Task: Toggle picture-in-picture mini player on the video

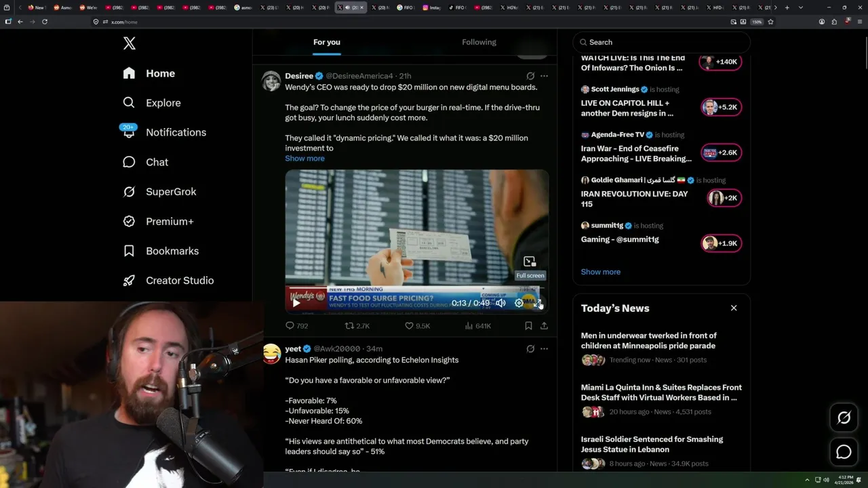Action: [x=530, y=262]
